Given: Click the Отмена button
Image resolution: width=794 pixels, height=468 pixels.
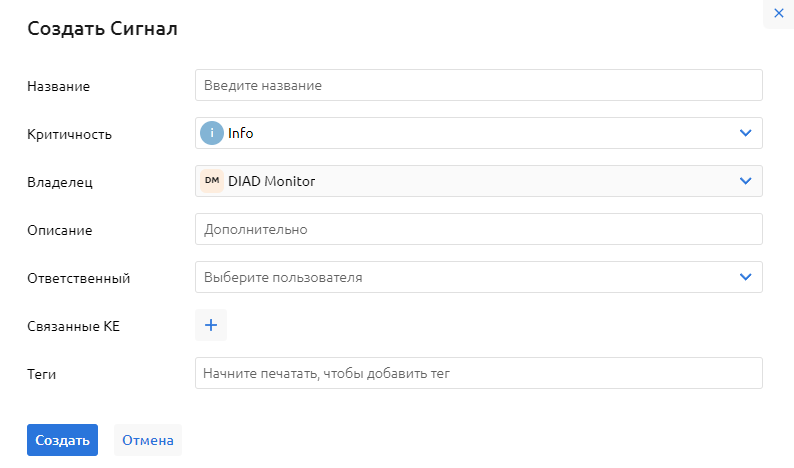Looking at the screenshot, I should 148,440.
